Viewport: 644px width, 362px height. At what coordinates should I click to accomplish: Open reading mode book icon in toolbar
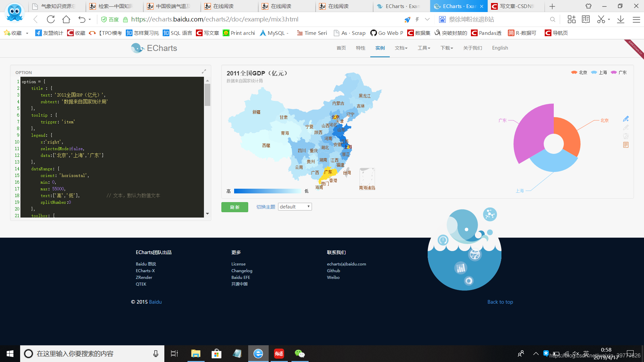click(586, 19)
